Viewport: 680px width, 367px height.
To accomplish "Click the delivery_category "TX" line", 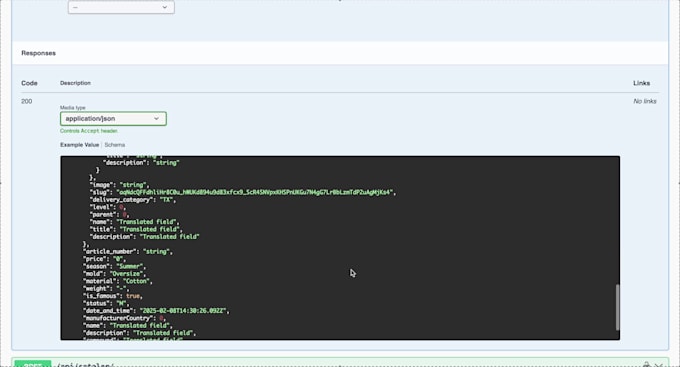I will tap(133, 200).
